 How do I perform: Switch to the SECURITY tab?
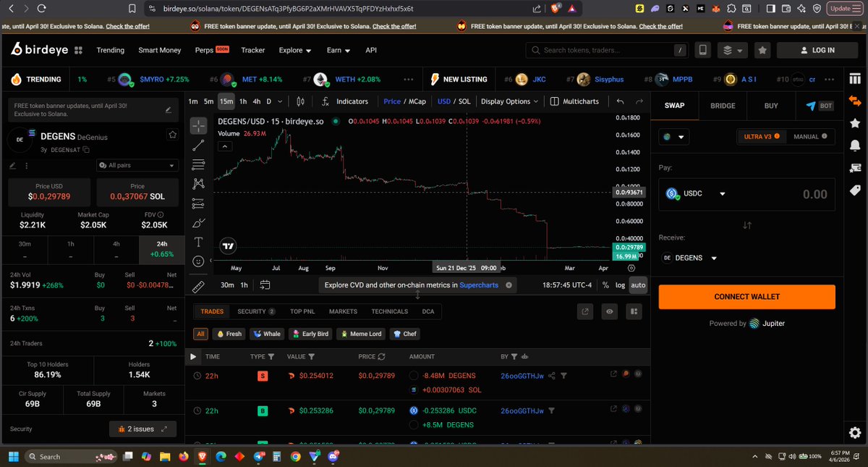tap(256, 311)
